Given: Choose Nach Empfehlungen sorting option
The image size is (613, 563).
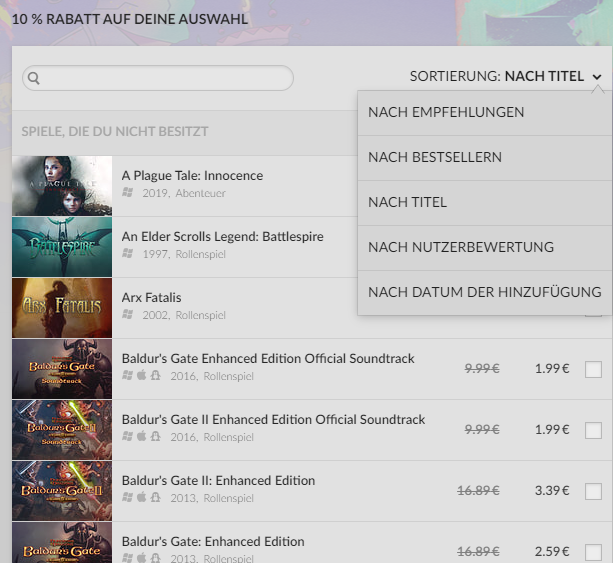Looking at the screenshot, I should click(485, 113).
